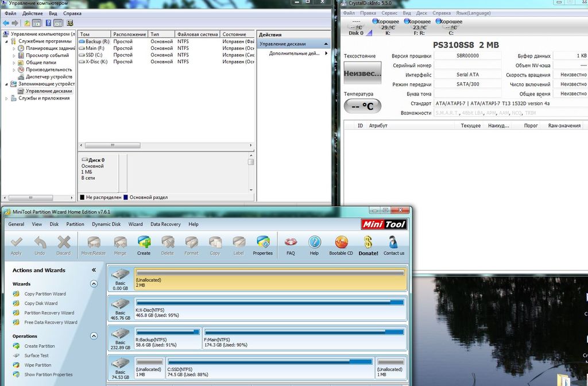Select the Move/Resize tool icon
Viewport: 588px width, 386px height.
pos(94,243)
